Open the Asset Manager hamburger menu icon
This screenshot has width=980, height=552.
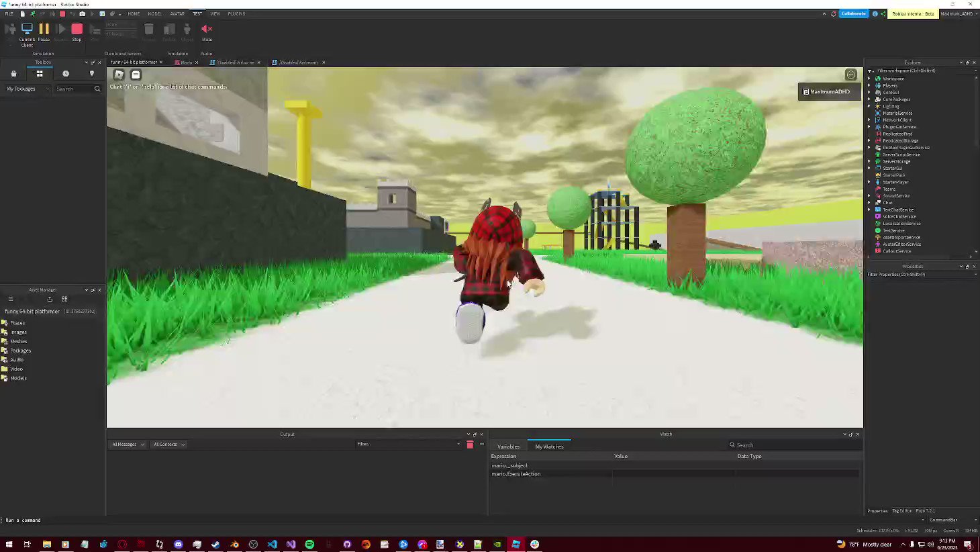tap(10, 299)
